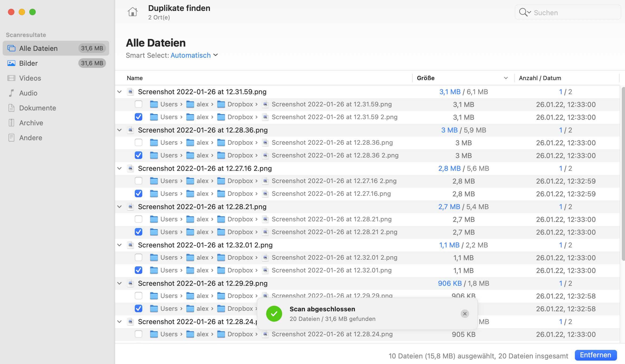Check the Screenshot 12.28.36.png file checkbox

click(x=139, y=142)
